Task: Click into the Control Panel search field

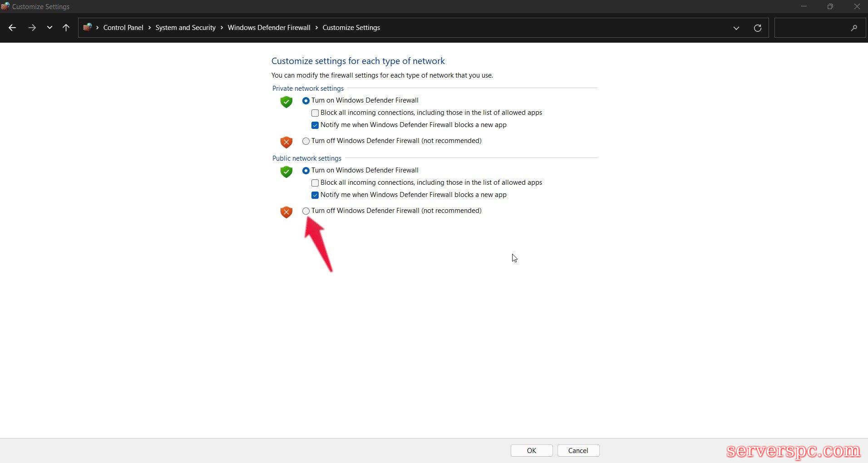Action: tap(810, 28)
